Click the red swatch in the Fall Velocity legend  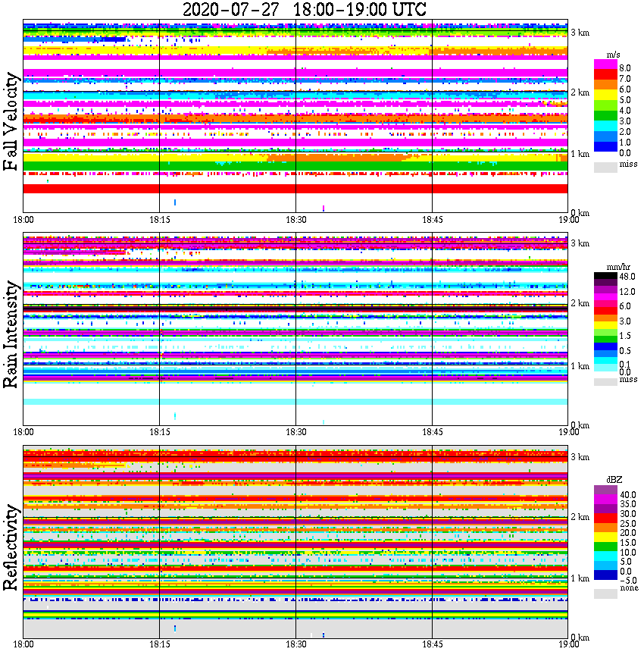click(x=605, y=74)
